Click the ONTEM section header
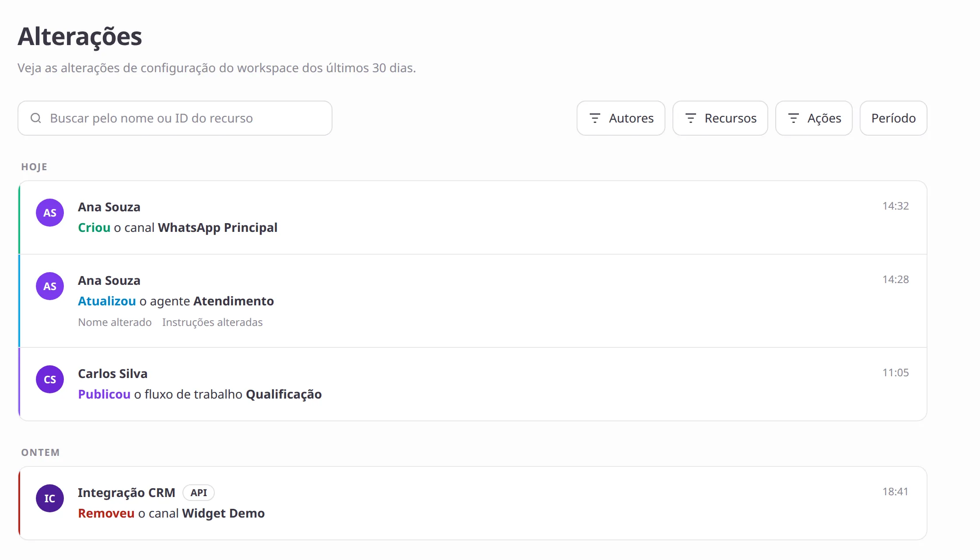Viewport: 980px width, 560px height. [40, 452]
